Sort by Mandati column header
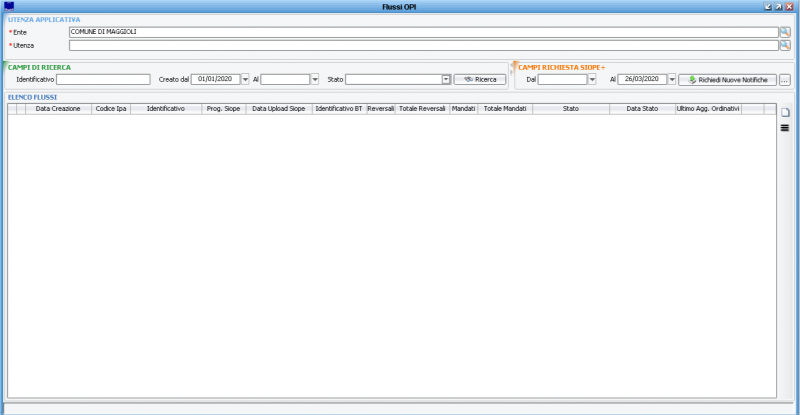This screenshot has height=415, width=800. click(x=463, y=109)
